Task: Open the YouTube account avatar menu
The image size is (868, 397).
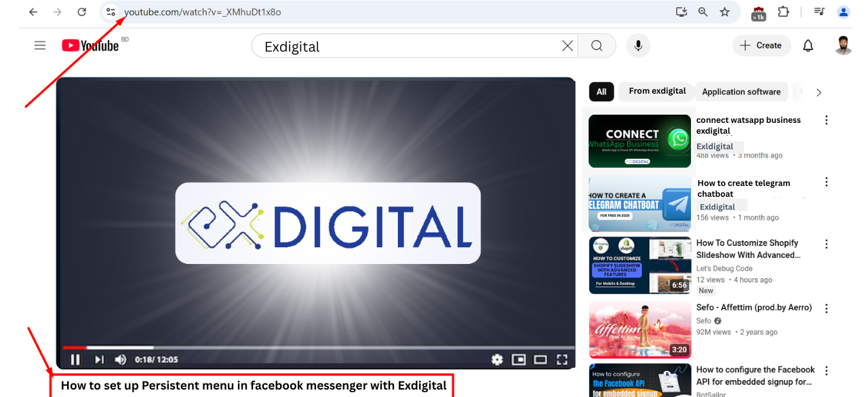Action: point(843,45)
